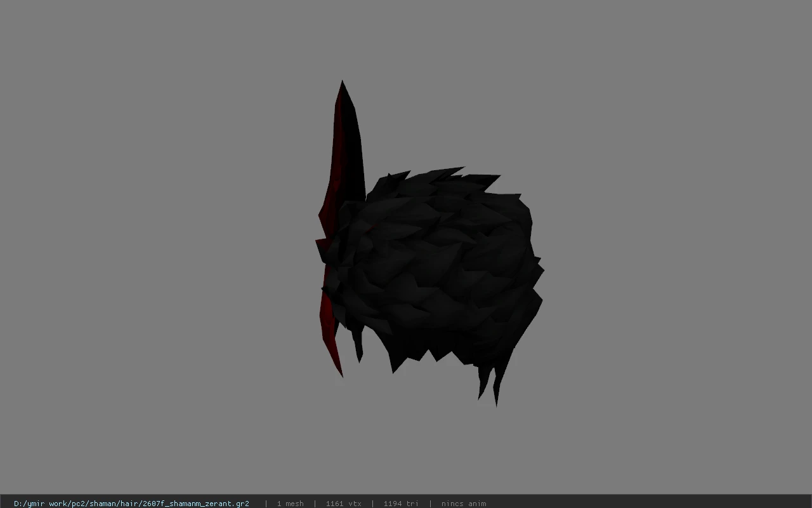The height and width of the screenshot is (508, 812).
Task: Click the 'nincs anim' status bar entry
Action: point(464,504)
